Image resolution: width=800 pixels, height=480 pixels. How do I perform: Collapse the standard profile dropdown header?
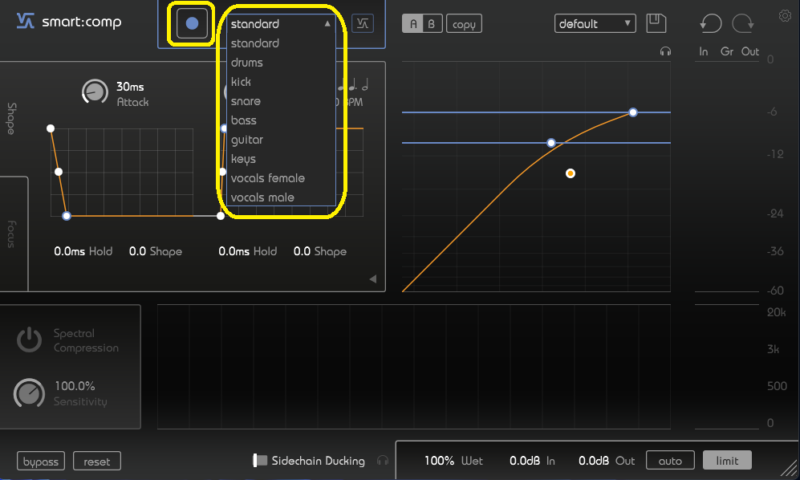point(281,23)
